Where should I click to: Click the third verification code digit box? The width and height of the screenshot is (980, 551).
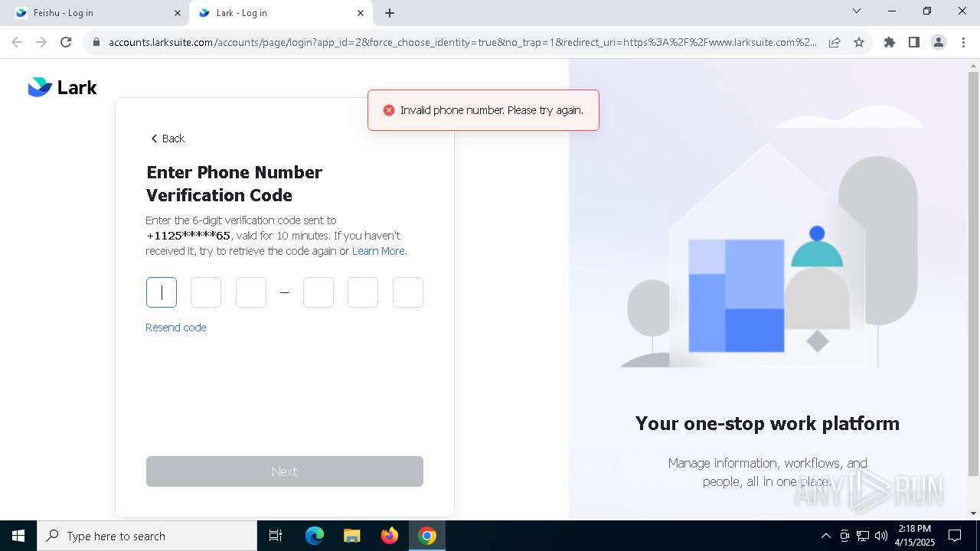(x=251, y=292)
